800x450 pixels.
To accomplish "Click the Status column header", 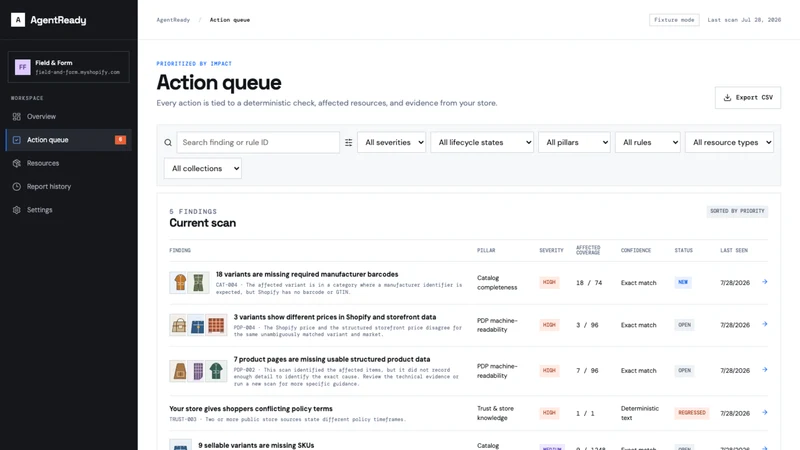I will [684, 251].
